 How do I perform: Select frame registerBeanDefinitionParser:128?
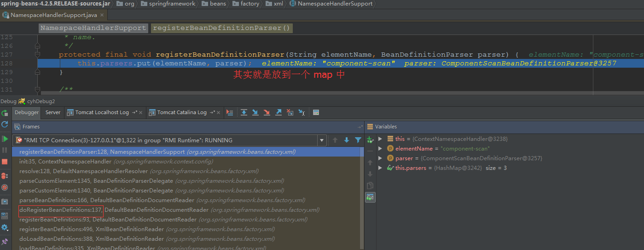coord(188,151)
